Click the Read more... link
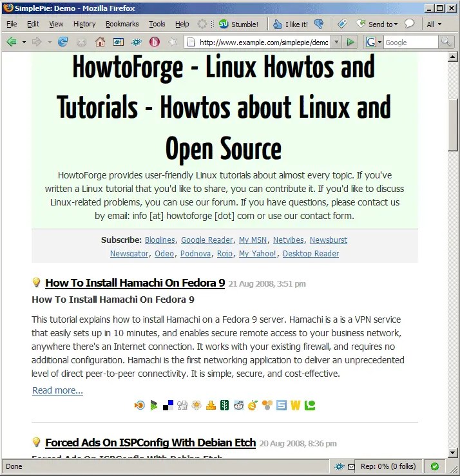This screenshot has height=476, width=460. 57,390
